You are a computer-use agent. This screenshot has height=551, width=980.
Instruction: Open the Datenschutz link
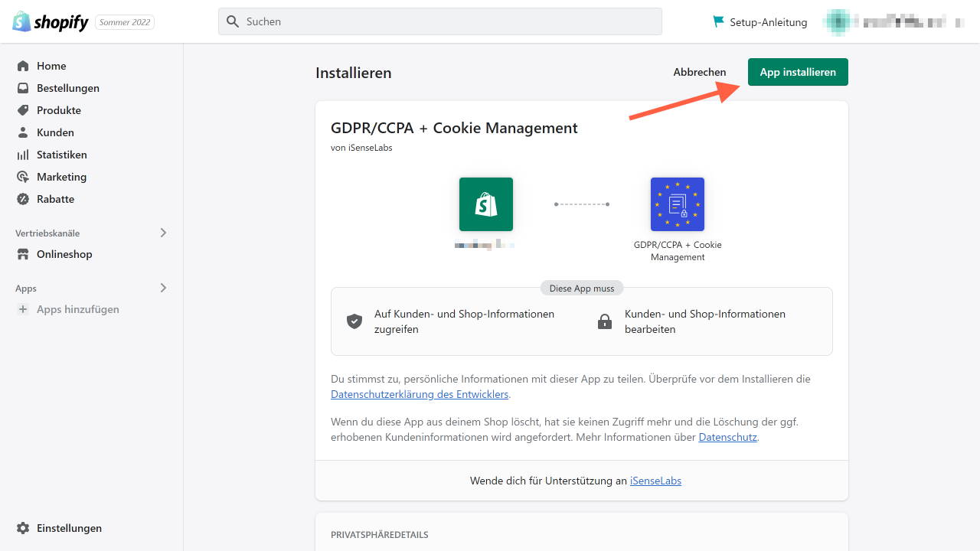click(x=728, y=437)
